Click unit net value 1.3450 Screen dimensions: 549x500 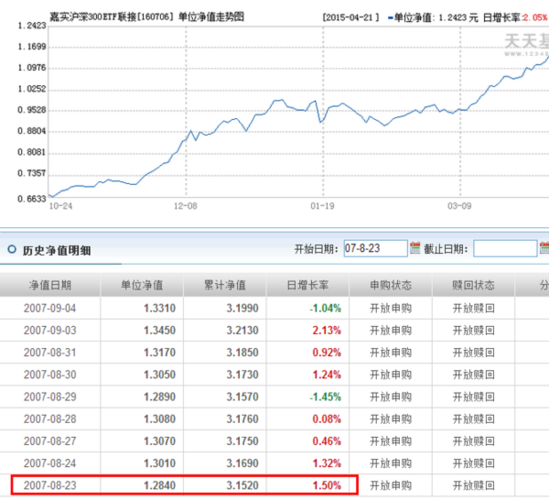[160, 330]
